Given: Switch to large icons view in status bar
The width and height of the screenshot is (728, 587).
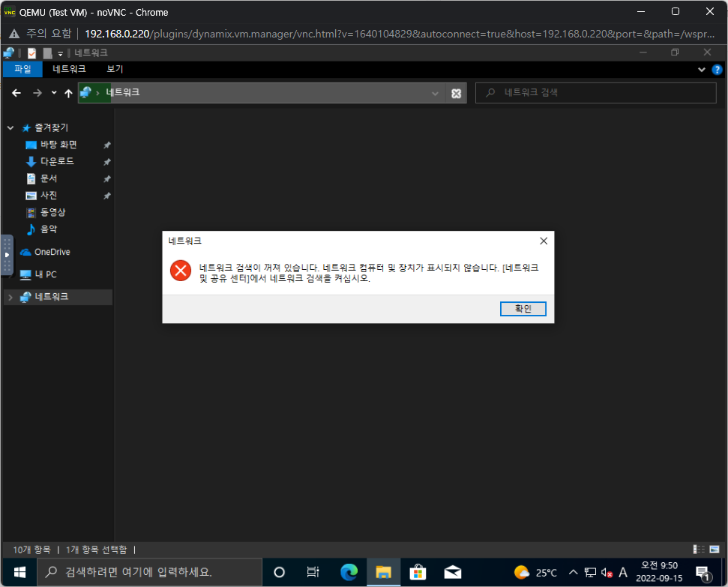Looking at the screenshot, I should tap(714, 550).
